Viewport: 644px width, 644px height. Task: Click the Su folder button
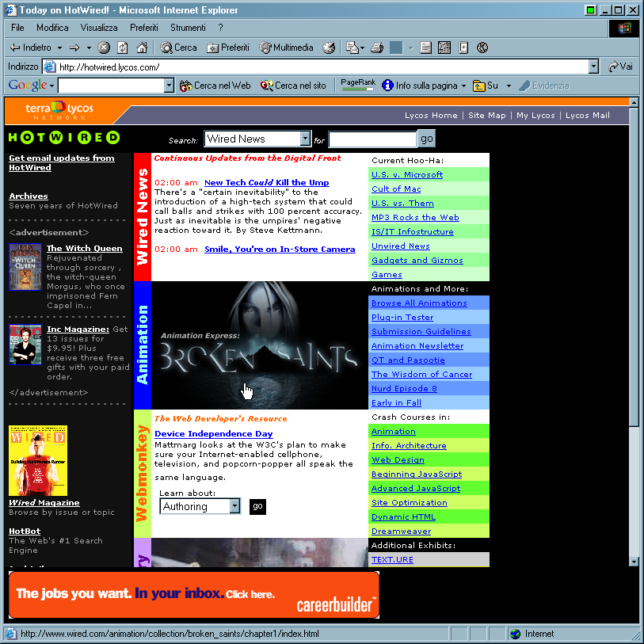click(486, 86)
